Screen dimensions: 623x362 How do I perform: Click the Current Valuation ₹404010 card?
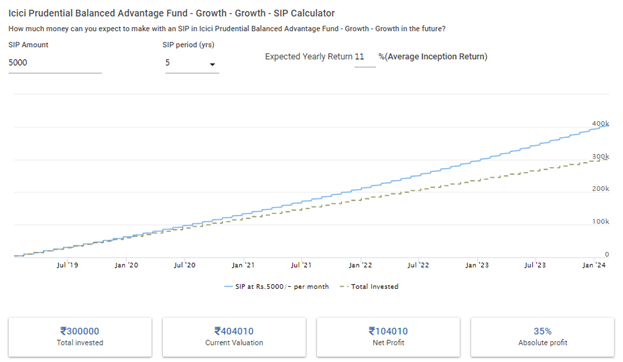234,337
